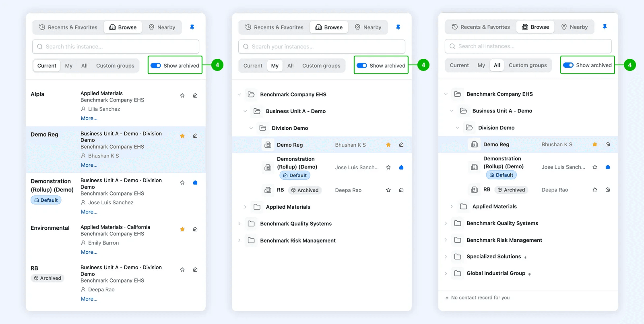644x324 pixels.
Task: Unfavorite Demo Reg star in left panel
Action: point(182,136)
